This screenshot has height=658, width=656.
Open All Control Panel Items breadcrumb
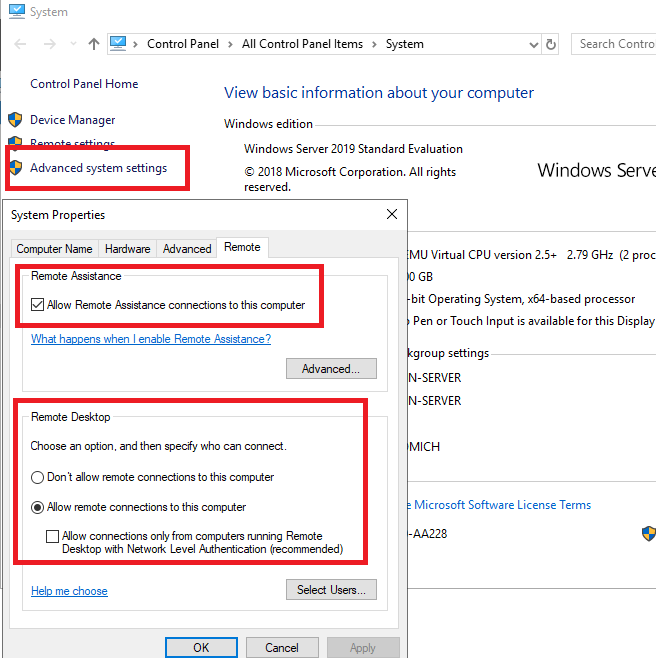pos(302,44)
